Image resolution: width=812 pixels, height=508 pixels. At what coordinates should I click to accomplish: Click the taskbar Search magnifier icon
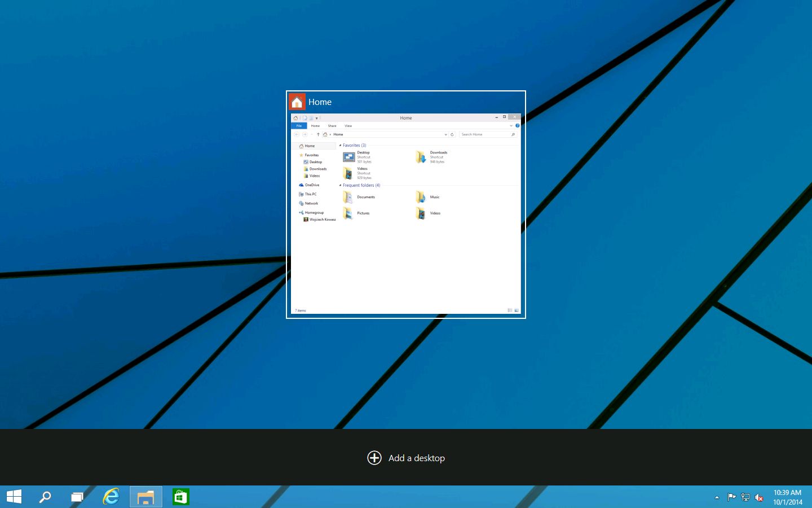(45, 497)
